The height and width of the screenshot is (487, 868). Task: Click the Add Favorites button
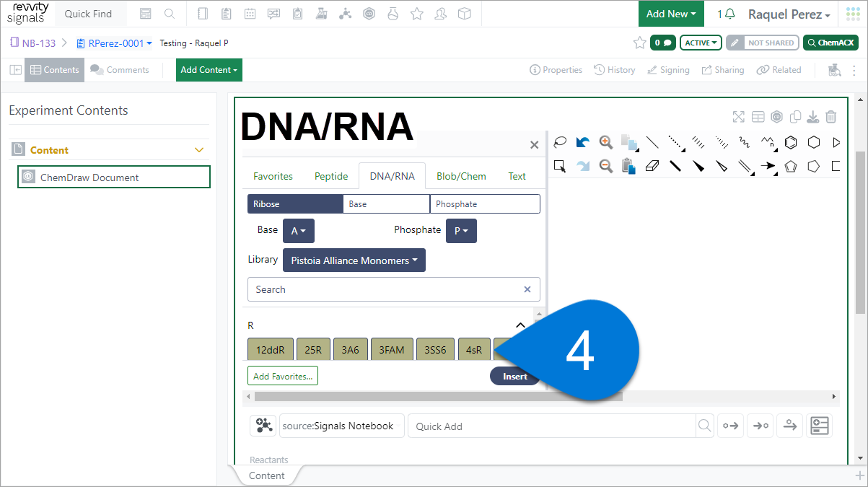point(283,376)
